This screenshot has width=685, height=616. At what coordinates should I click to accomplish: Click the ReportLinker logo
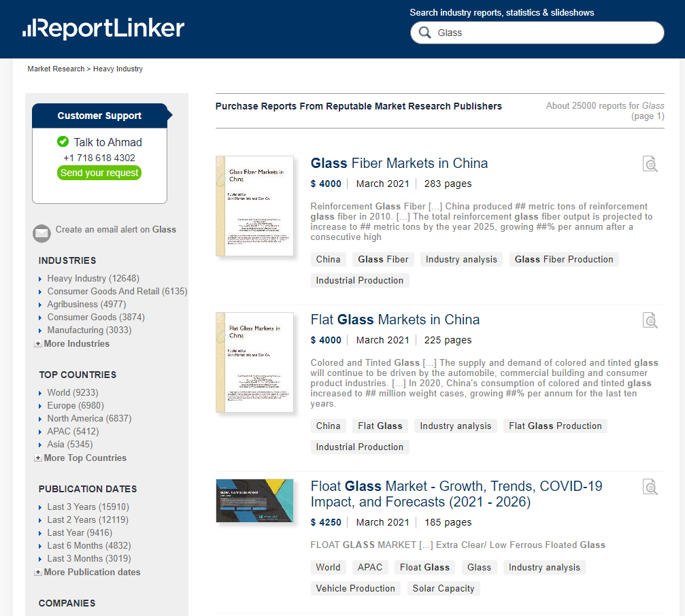pos(103,29)
